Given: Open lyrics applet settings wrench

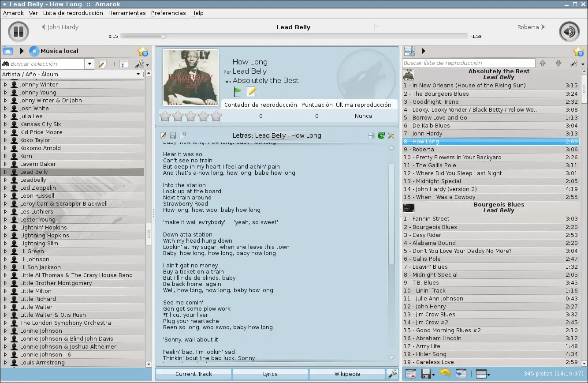Looking at the screenshot, I should tap(391, 135).
